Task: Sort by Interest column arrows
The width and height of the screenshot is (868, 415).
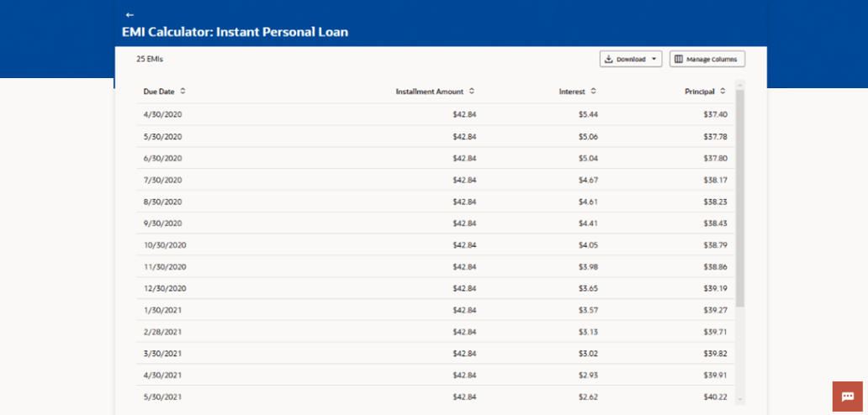Action: click(594, 92)
